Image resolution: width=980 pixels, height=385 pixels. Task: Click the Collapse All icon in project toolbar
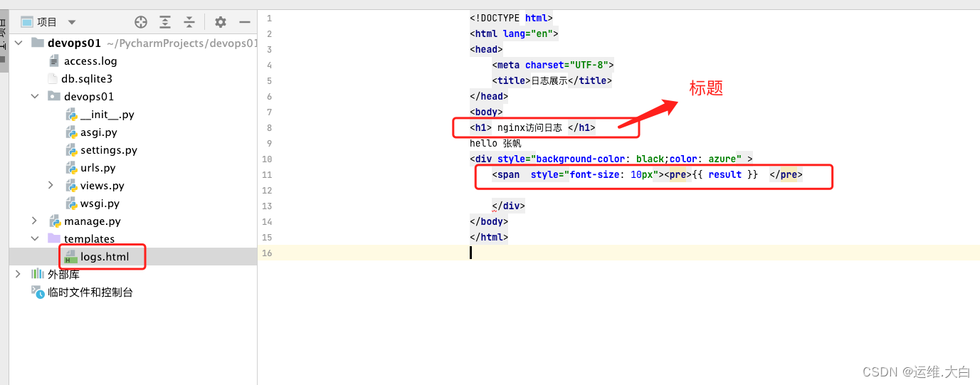tap(189, 22)
